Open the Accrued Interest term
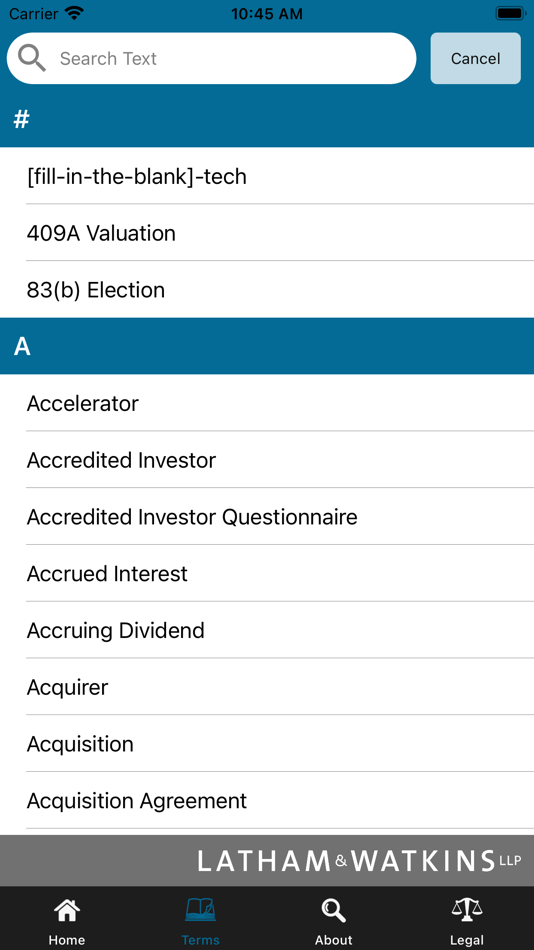 [267, 574]
